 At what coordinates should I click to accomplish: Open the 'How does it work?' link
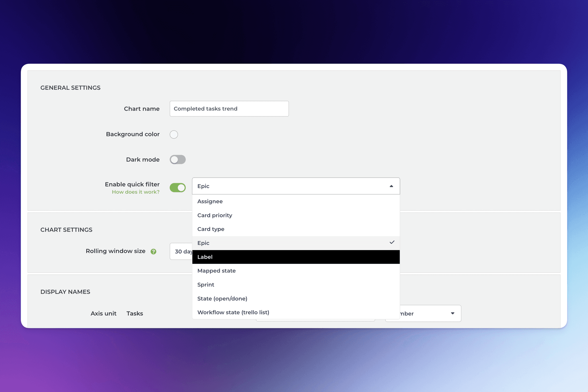[x=136, y=192]
